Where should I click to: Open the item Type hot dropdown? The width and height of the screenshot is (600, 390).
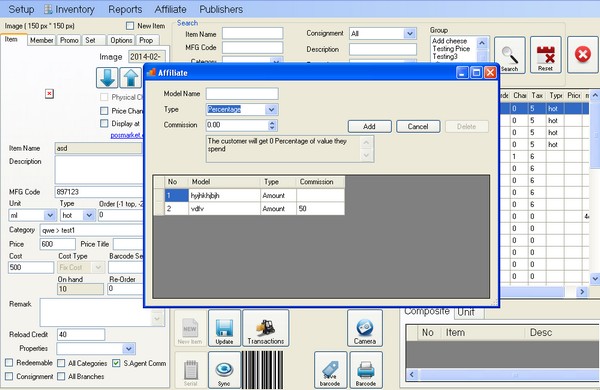pyautogui.click(x=89, y=215)
